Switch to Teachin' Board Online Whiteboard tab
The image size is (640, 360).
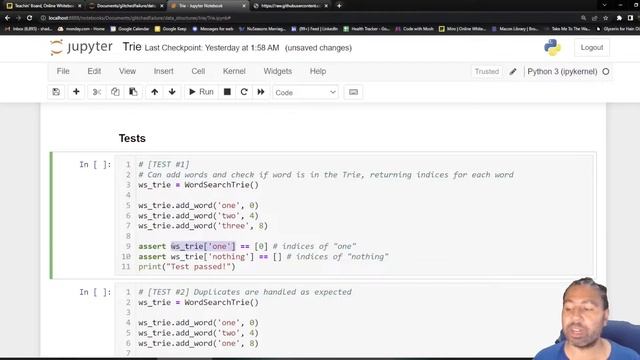tap(44, 6)
